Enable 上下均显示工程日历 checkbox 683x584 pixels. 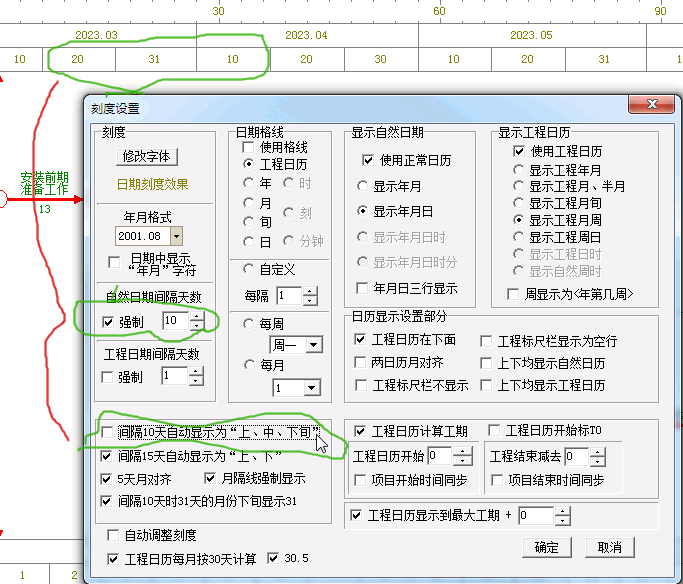pos(486,385)
